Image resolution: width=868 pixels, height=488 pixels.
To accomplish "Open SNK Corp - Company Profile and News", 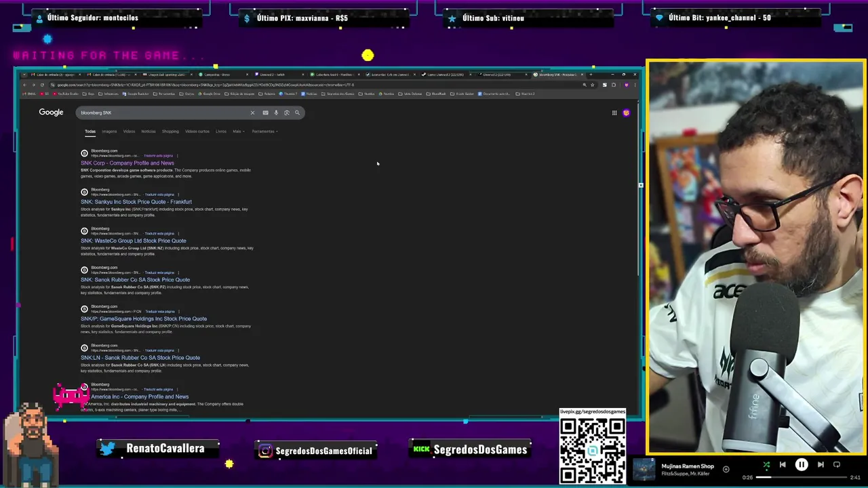I will 127,163.
